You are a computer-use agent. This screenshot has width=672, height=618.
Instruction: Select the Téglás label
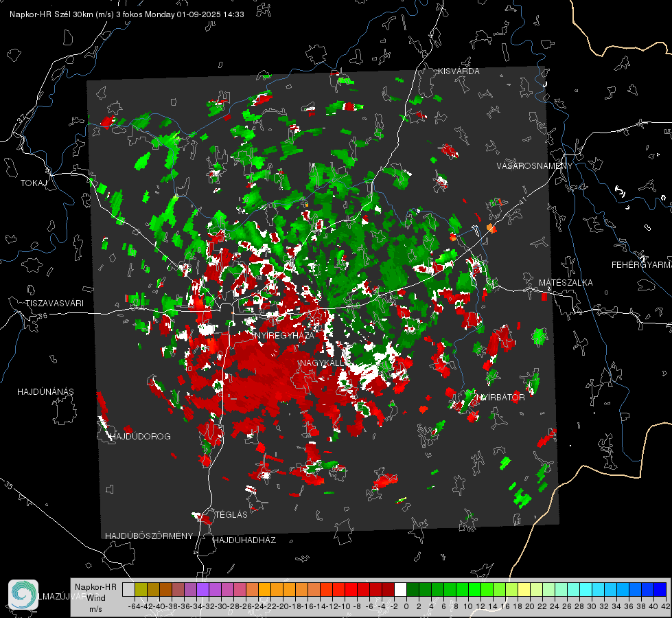[231, 514]
